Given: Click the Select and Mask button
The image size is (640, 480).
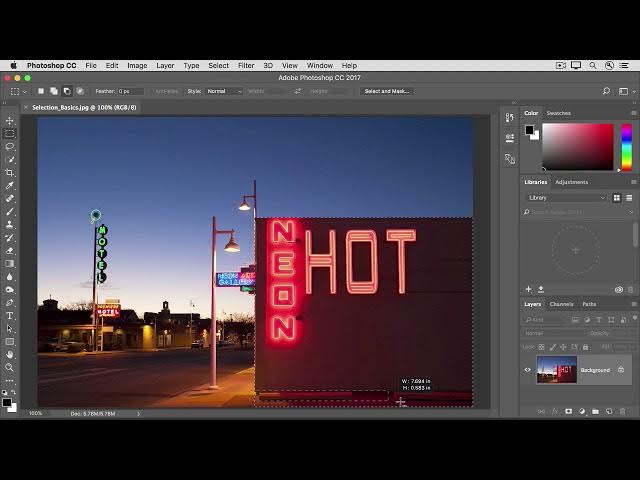Looking at the screenshot, I should pyautogui.click(x=386, y=91).
